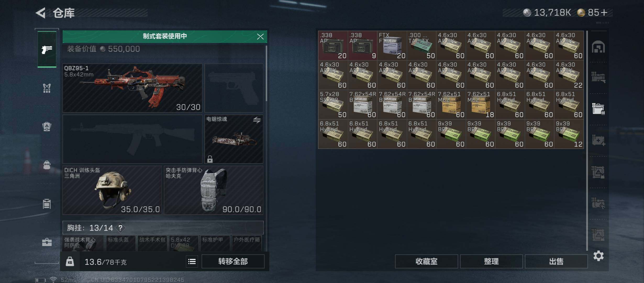Viewport: 644px width, 283px height.
Task: Toggle the weight lock KG icon
Action: (x=70, y=262)
